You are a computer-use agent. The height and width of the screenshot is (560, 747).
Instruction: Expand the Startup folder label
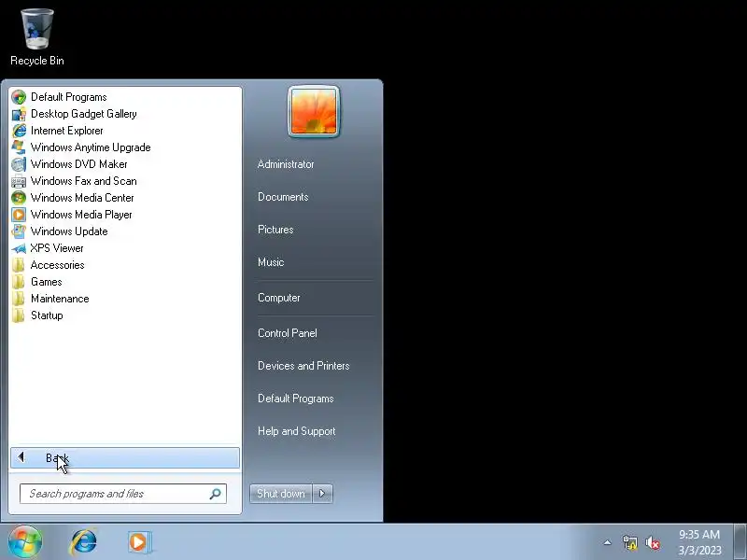click(x=47, y=315)
